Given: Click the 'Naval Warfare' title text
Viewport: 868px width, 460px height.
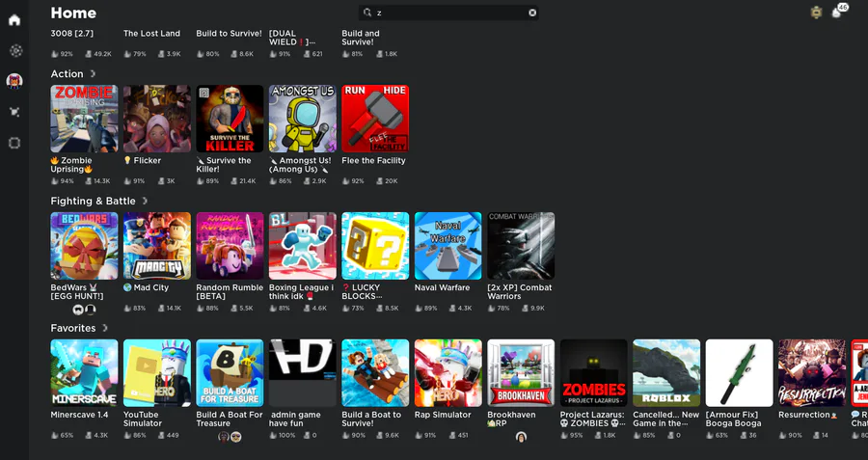Looking at the screenshot, I should coord(443,287).
